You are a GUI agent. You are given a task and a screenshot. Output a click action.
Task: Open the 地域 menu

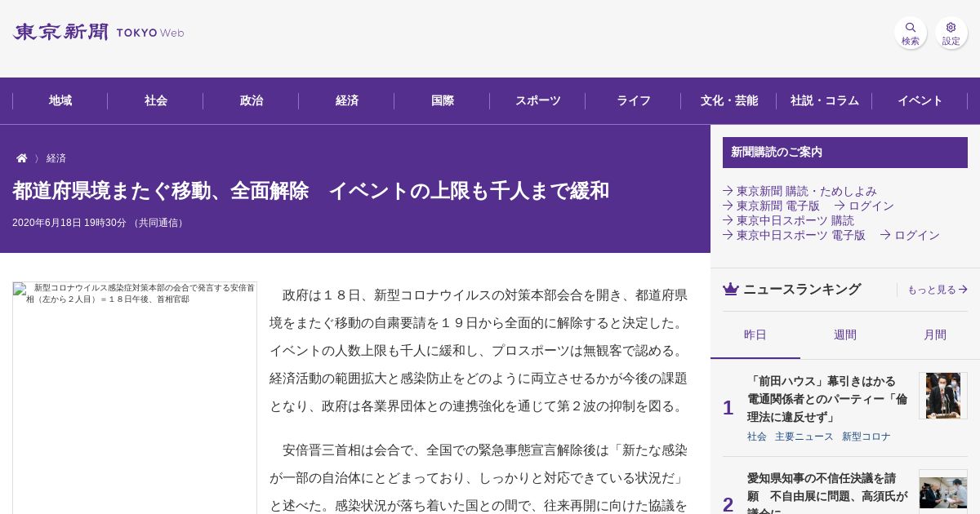[x=60, y=101]
